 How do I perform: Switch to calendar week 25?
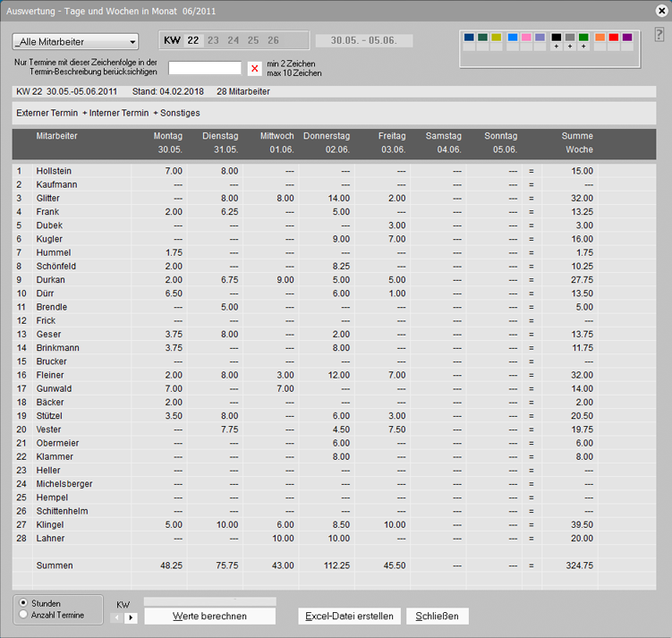click(x=253, y=40)
